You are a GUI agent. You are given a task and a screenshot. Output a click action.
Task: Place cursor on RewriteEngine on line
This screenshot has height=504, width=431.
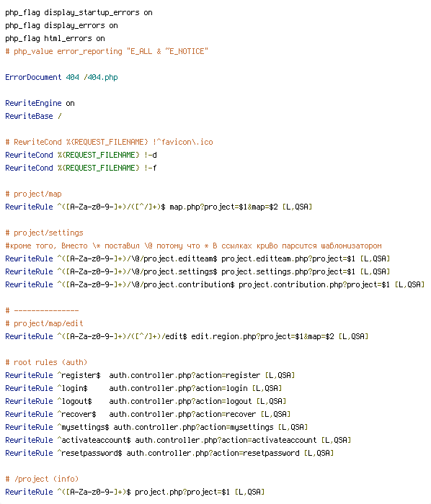[x=40, y=104]
